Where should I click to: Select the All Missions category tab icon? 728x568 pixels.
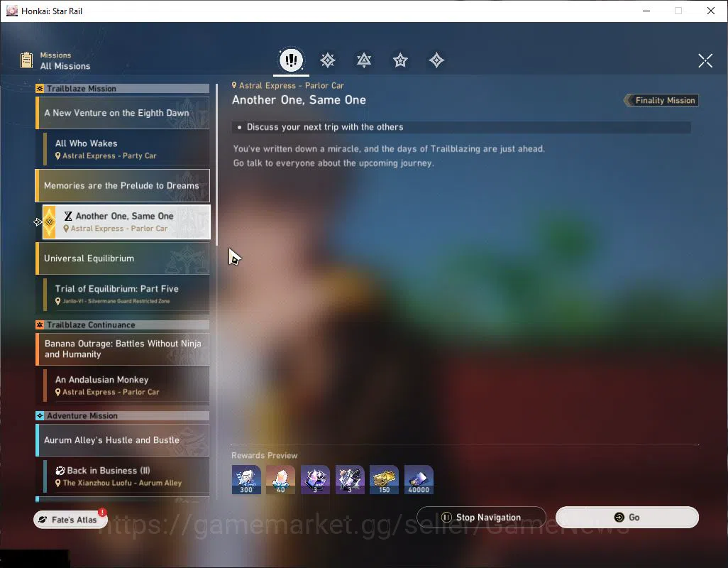point(291,60)
